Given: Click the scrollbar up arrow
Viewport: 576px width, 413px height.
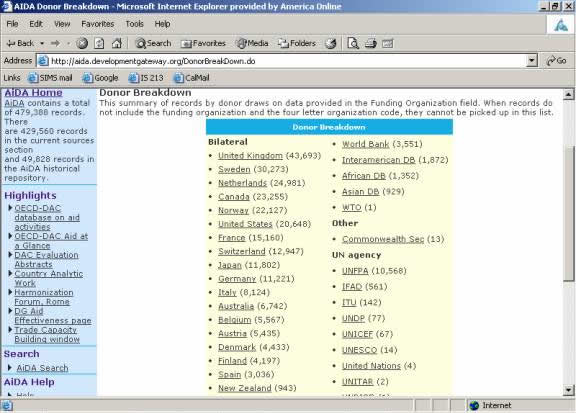Looking at the screenshot, I should pyautogui.click(x=569, y=95).
